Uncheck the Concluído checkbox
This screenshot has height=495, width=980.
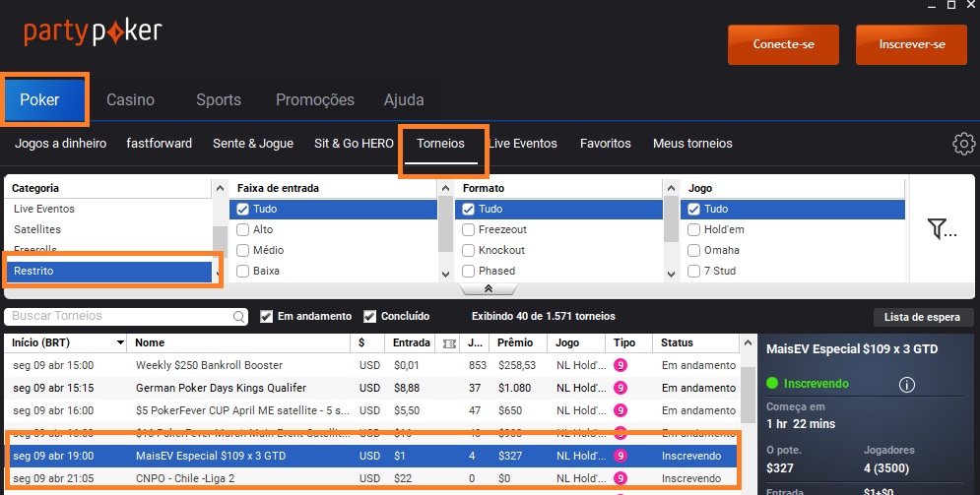click(x=370, y=317)
